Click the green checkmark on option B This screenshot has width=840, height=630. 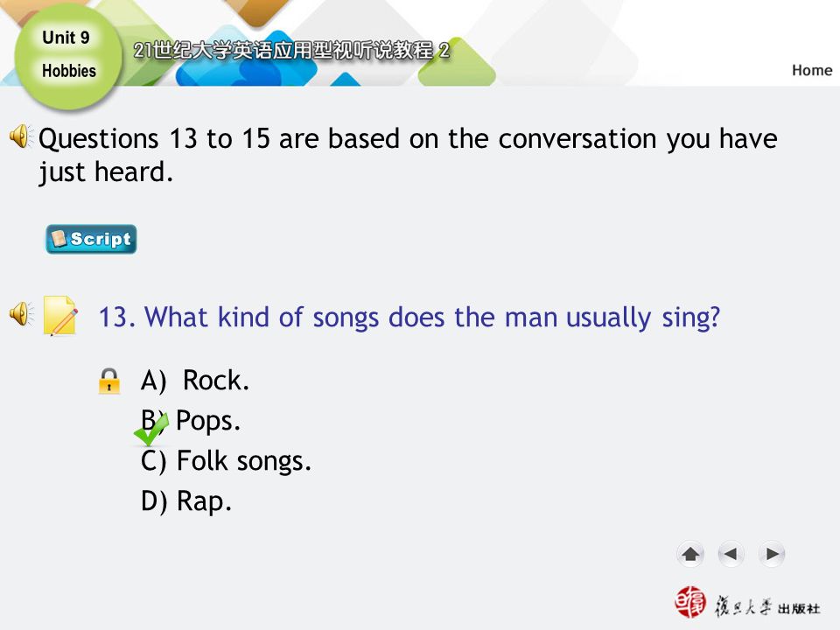[151, 429]
